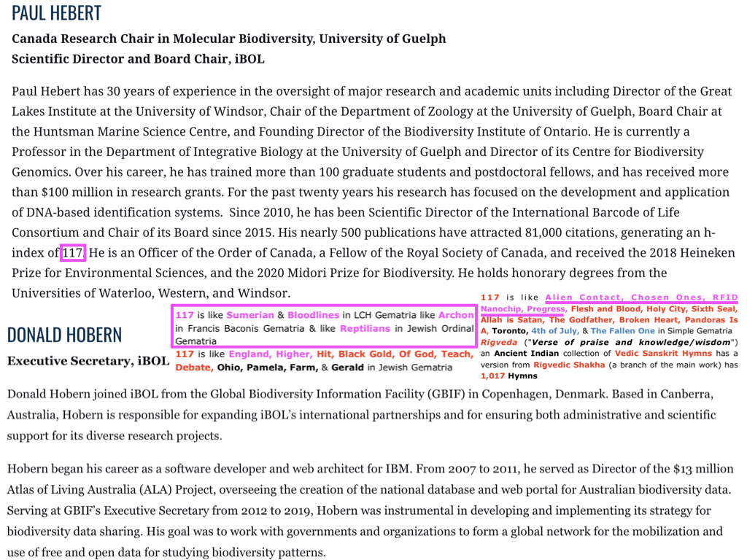Click 'Order of Canada' in Hebert's bio
This screenshot has height=560, width=747.
coord(264,252)
